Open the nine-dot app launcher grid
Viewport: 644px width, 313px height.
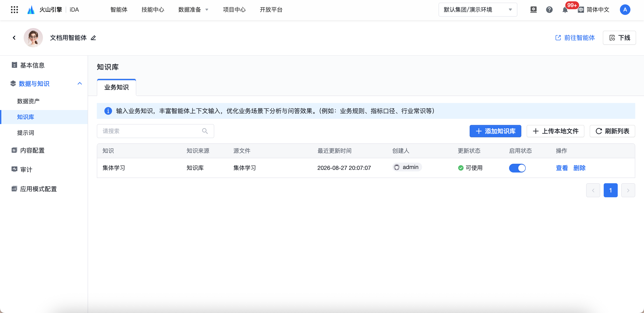14,10
